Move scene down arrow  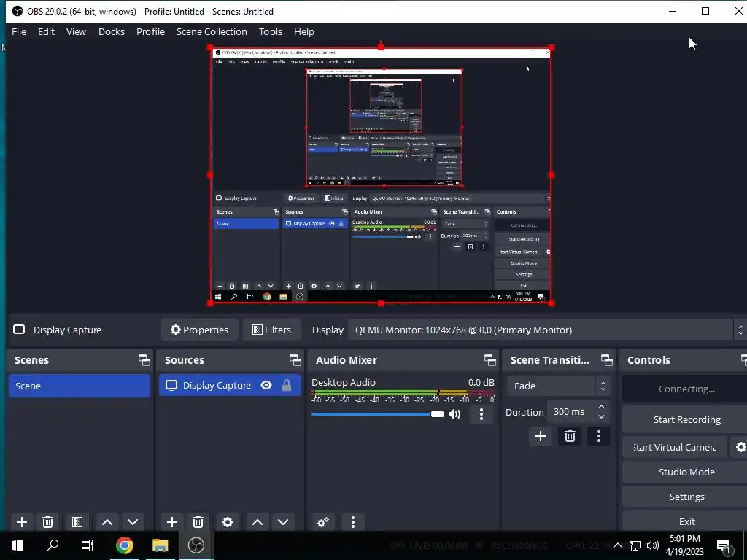(133, 522)
